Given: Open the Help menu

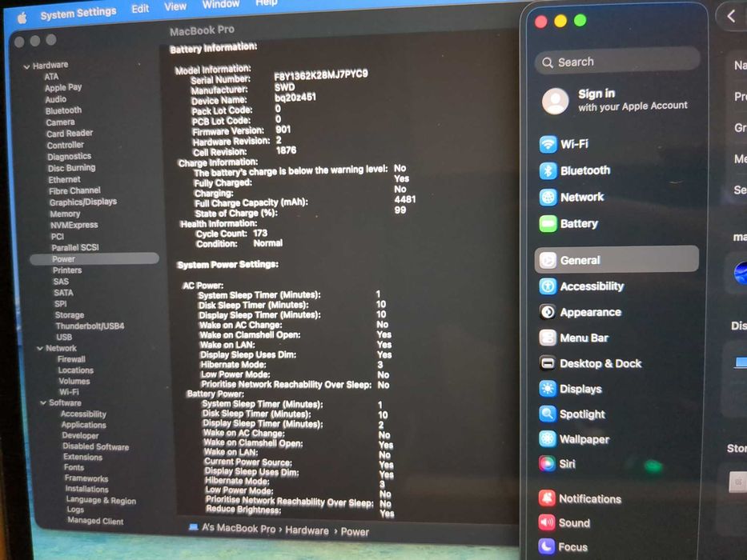Looking at the screenshot, I should point(267,2).
